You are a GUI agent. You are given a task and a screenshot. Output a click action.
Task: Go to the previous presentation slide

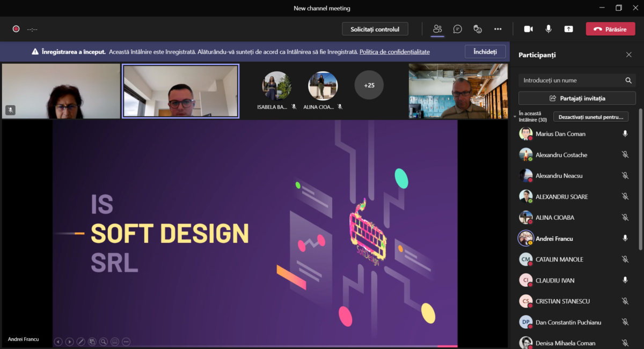(x=58, y=341)
